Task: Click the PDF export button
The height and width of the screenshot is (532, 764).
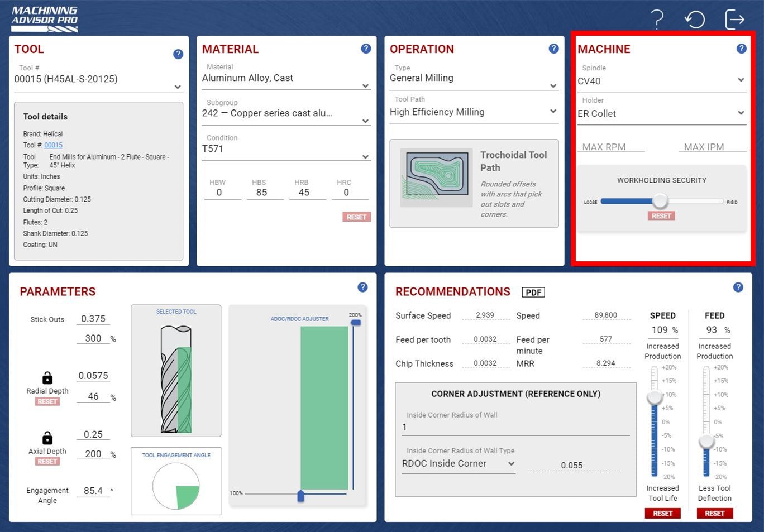Action: [x=533, y=293]
